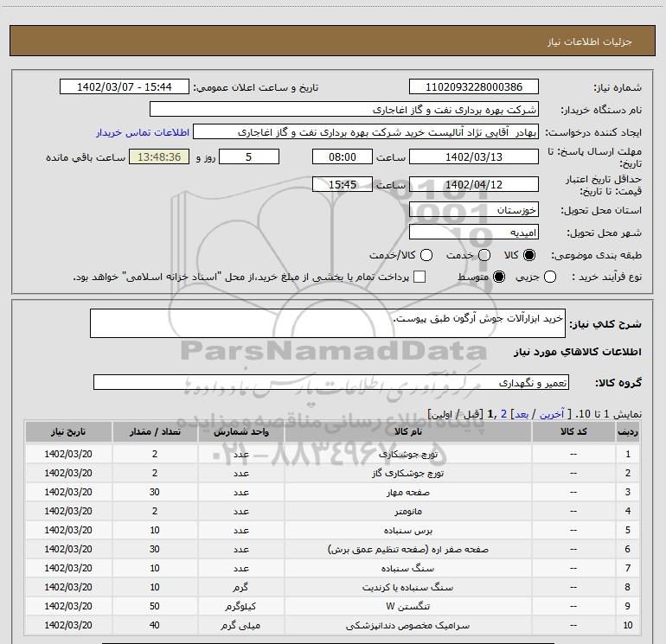Click item name تورچ جوشکاری گاز
The width and height of the screenshot is (666, 644).
click(407, 473)
